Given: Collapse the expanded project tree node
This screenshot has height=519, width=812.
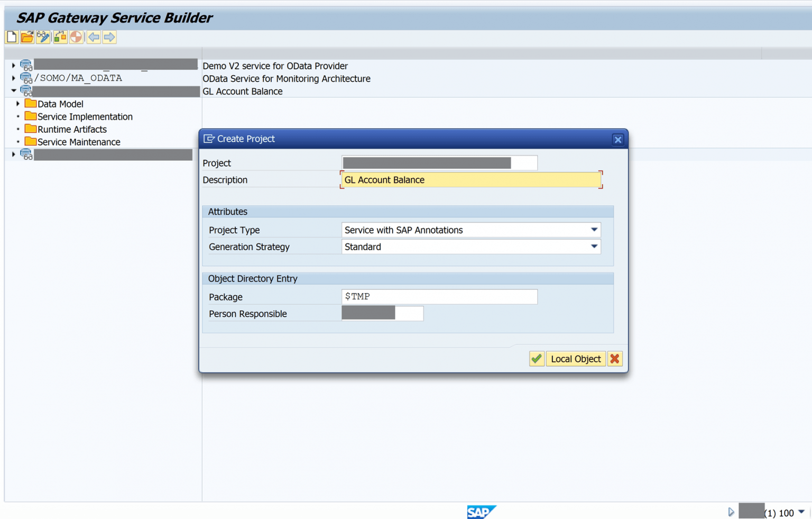Looking at the screenshot, I should pos(13,90).
